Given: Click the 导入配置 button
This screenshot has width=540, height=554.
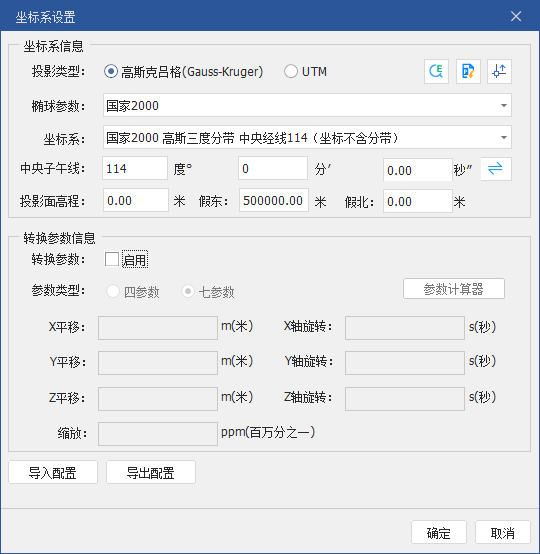Looking at the screenshot, I should pyautogui.click(x=53, y=472).
